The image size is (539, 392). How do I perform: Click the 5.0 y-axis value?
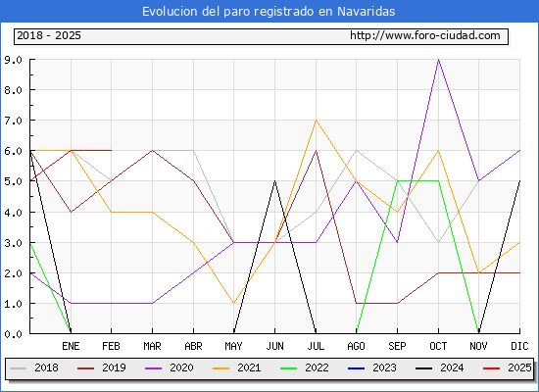click(13, 181)
